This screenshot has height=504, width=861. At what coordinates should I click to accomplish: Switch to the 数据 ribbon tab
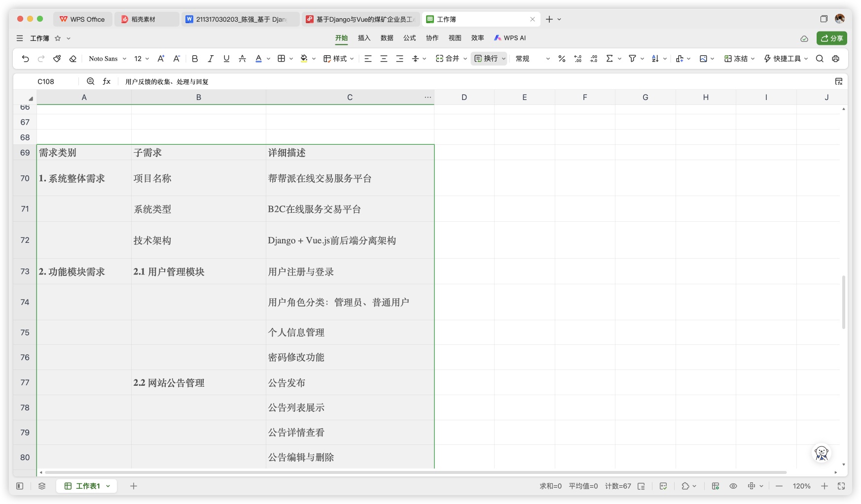tap(387, 38)
